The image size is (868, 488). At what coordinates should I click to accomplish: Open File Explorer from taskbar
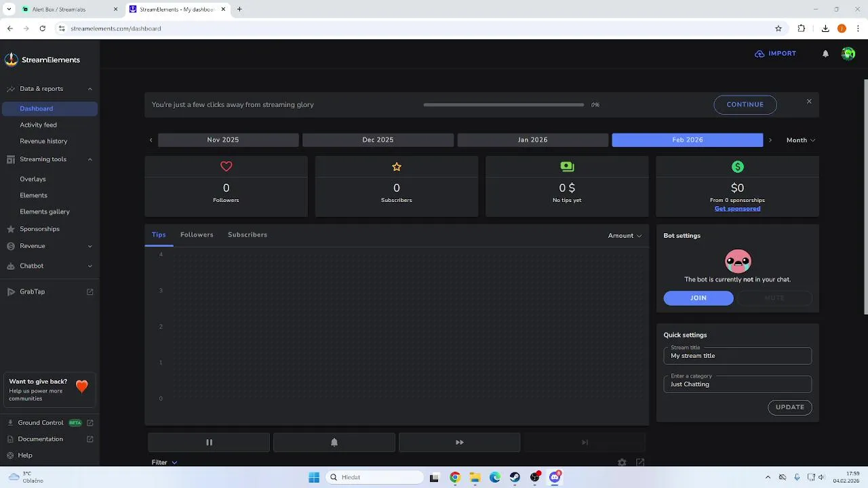pyautogui.click(x=475, y=477)
